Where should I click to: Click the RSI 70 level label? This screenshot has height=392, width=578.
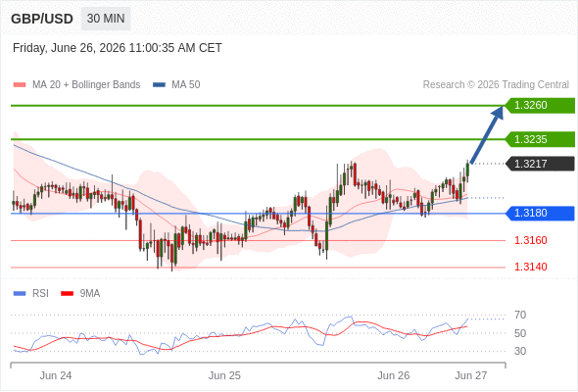[520, 315]
